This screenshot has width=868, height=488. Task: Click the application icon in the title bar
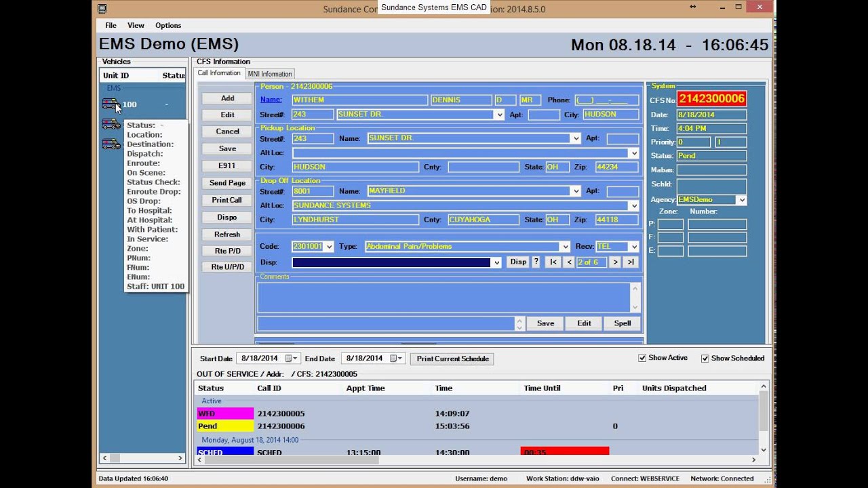(x=102, y=8)
